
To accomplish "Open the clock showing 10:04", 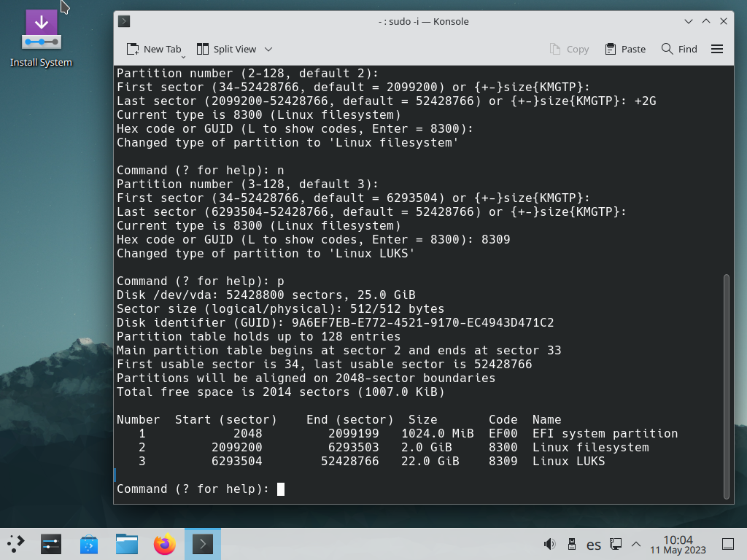I will (678, 544).
